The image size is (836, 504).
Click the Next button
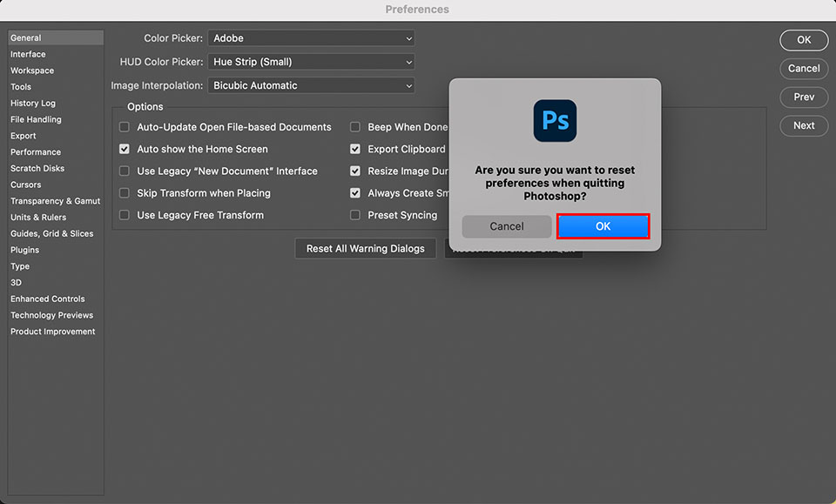point(803,125)
